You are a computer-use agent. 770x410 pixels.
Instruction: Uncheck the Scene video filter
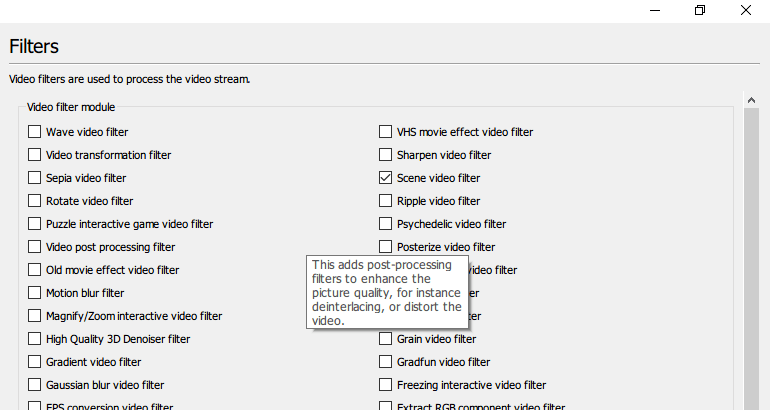coord(385,178)
